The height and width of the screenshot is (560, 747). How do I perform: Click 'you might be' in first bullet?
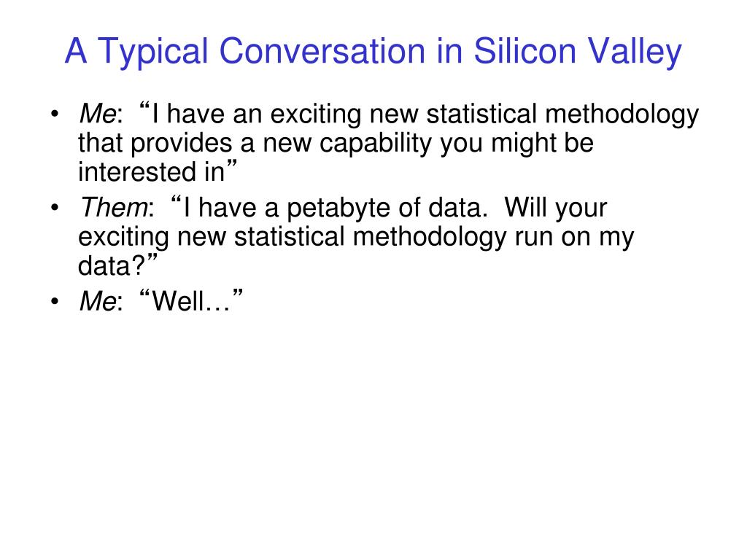click(516, 144)
